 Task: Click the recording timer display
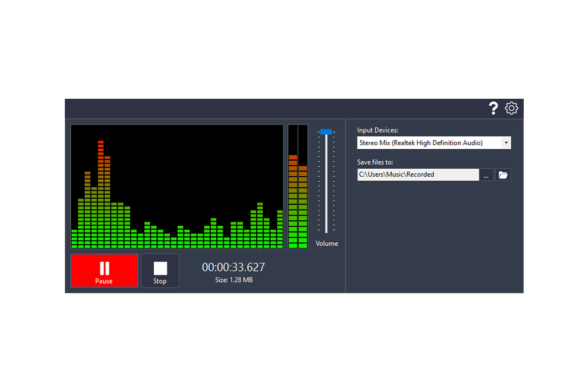pos(233,267)
